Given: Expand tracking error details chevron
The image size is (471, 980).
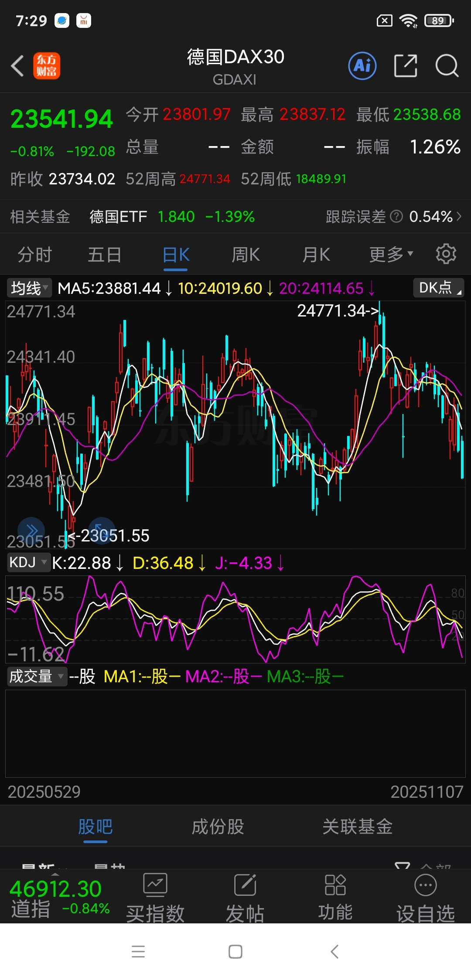Looking at the screenshot, I should [x=459, y=216].
